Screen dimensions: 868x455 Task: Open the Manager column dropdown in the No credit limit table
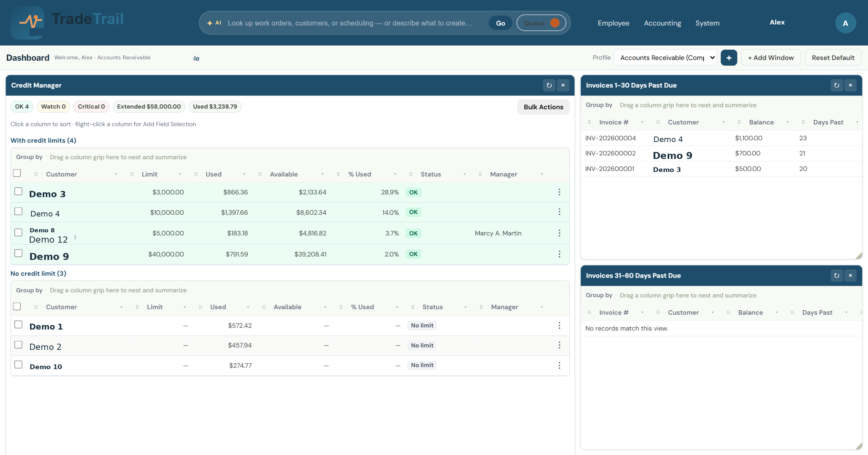click(541, 307)
